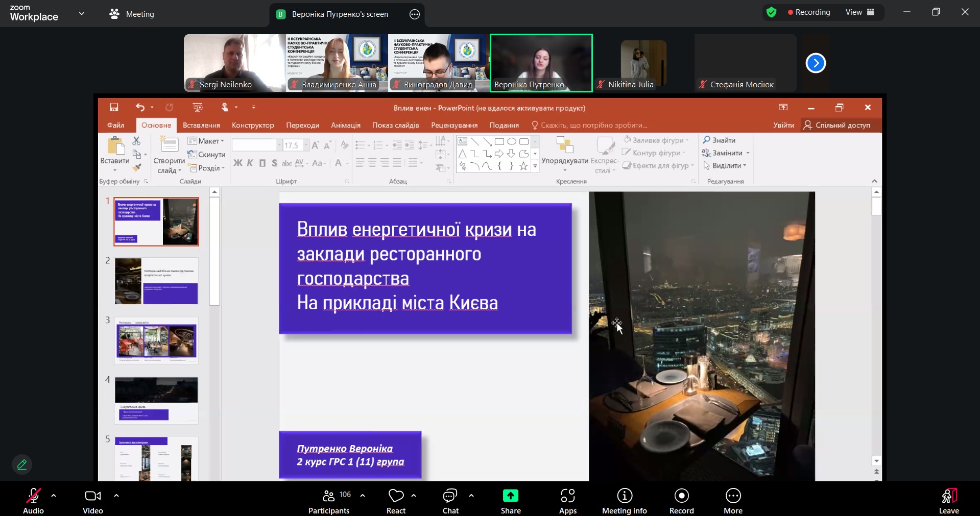Image resolution: width=980 pixels, height=516 pixels.
Task: Expand the Zoom Workplace dropdown chevron
Action: [82, 14]
